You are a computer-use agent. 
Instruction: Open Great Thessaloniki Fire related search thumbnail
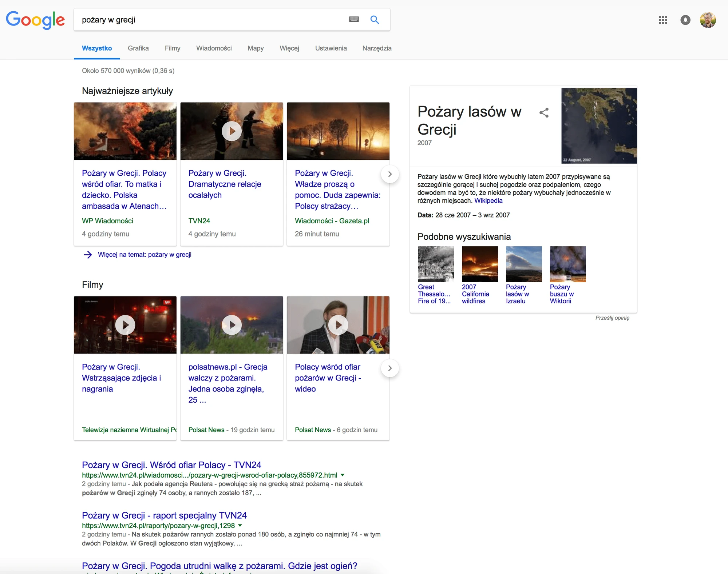coord(436,264)
